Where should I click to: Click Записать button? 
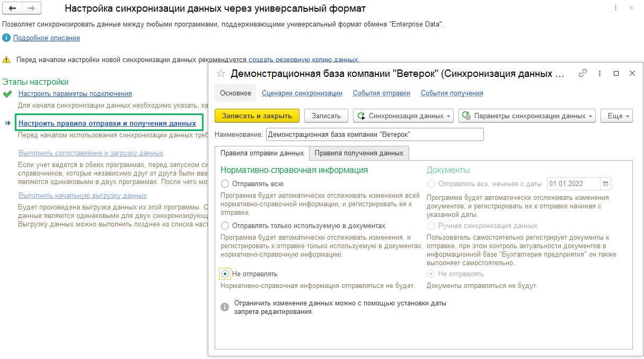(x=326, y=116)
